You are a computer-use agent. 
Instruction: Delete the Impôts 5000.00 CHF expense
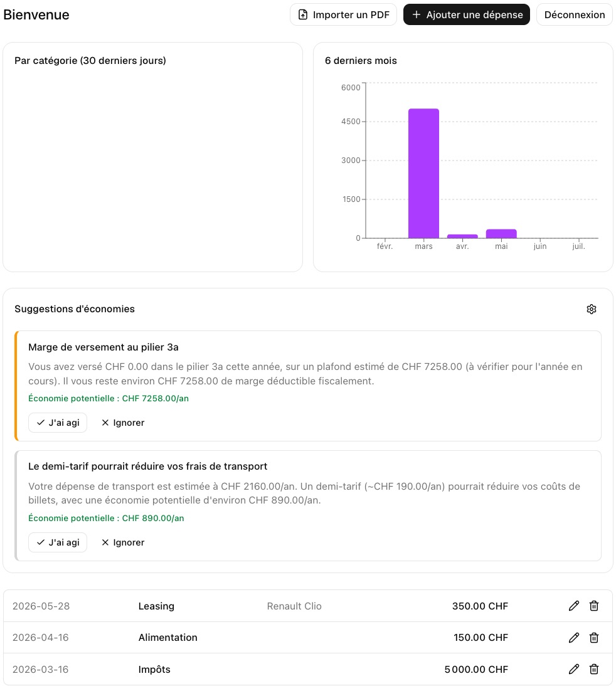point(593,669)
